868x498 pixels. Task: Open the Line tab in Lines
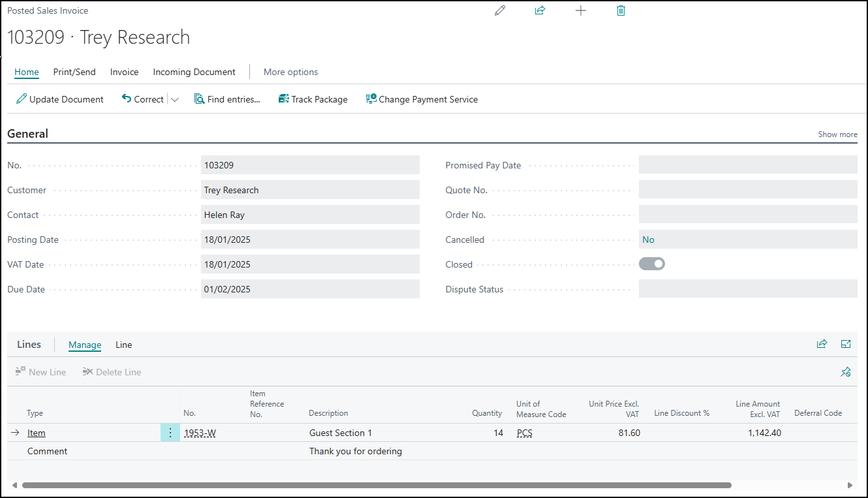click(123, 345)
